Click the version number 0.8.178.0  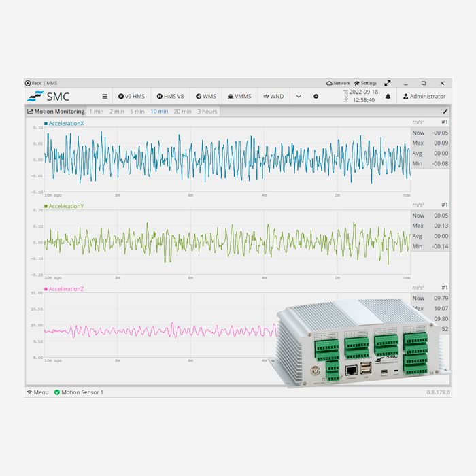[x=438, y=392]
